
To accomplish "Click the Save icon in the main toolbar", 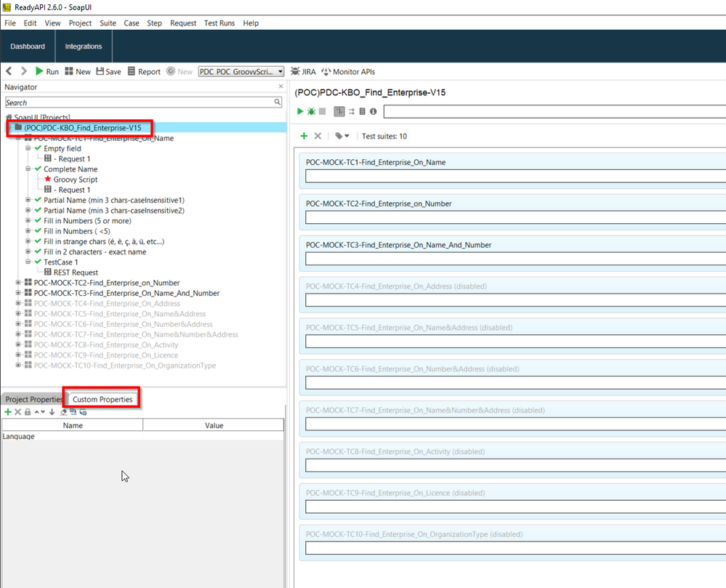I will pos(107,71).
